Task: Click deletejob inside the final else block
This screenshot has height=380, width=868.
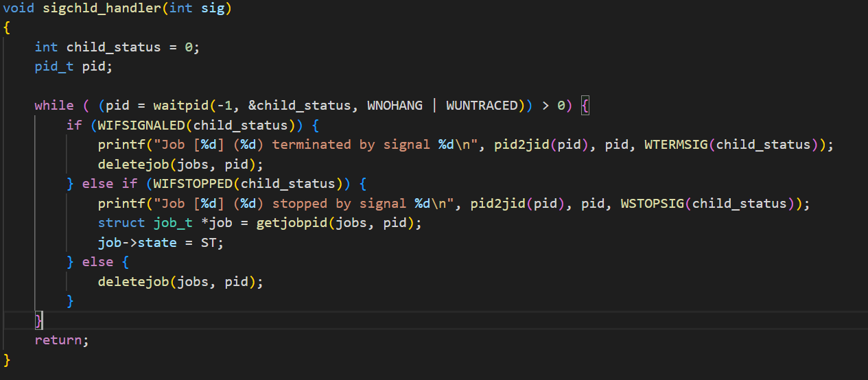Action: pyautogui.click(x=134, y=282)
